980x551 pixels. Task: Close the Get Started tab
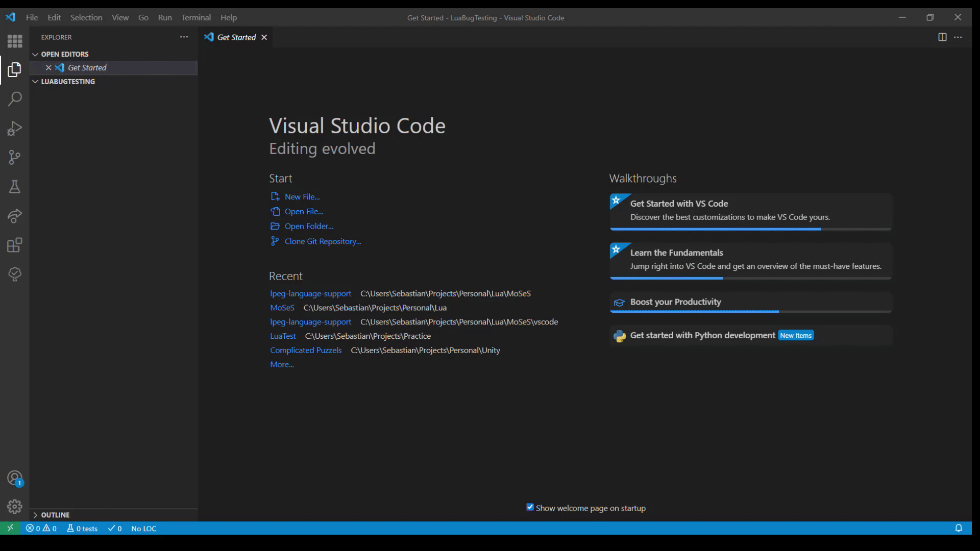[264, 37]
